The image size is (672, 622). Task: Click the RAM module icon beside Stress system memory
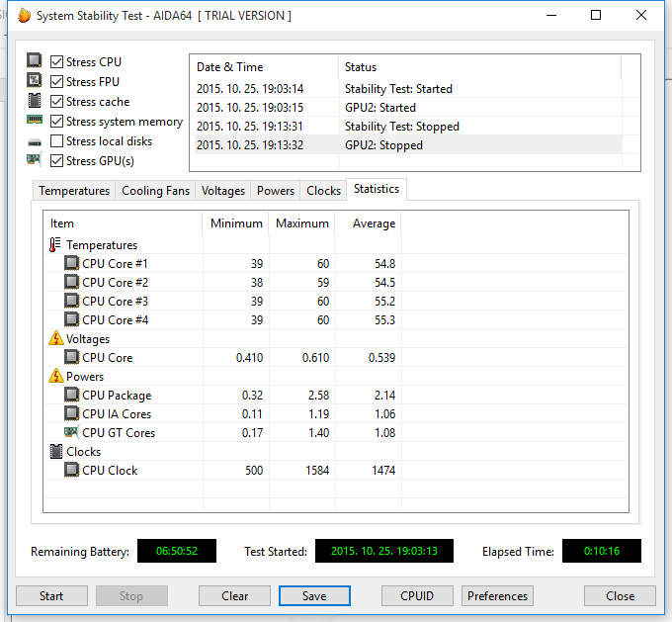coord(35,120)
